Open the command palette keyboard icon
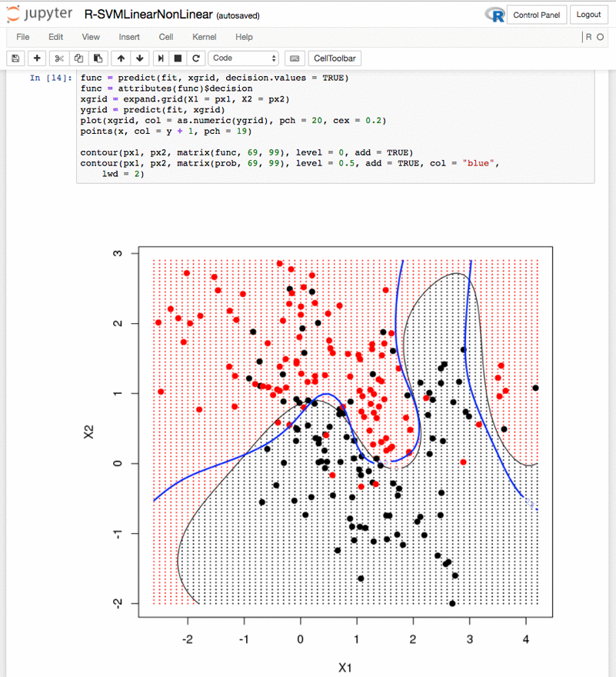Screen dimensions: 616x677 (295, 58)
